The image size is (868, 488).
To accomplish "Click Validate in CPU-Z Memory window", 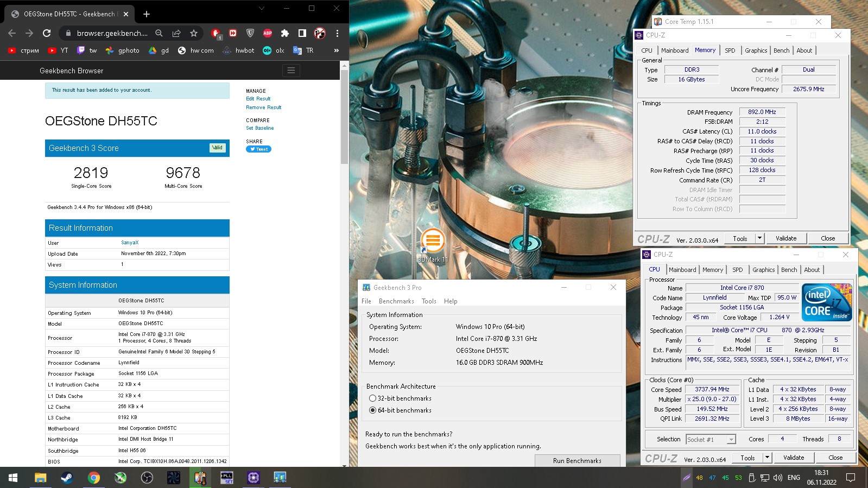I will pyautogui.click(x=786, y=238).
